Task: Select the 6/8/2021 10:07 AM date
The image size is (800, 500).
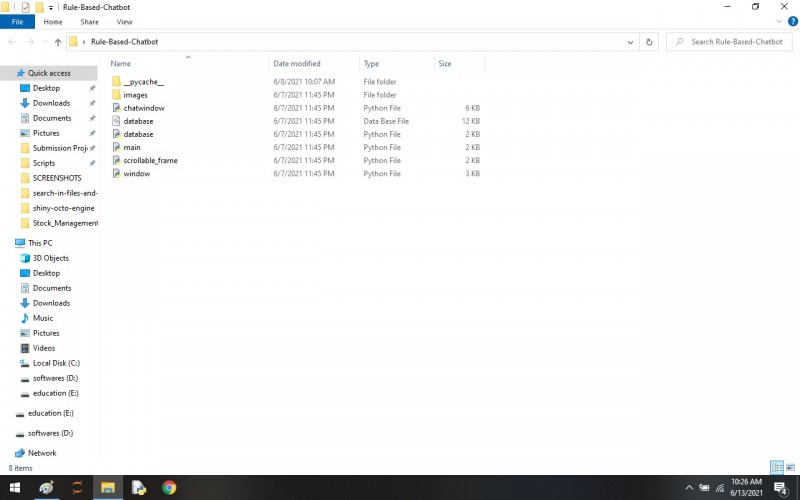Action: pos(304,82)
